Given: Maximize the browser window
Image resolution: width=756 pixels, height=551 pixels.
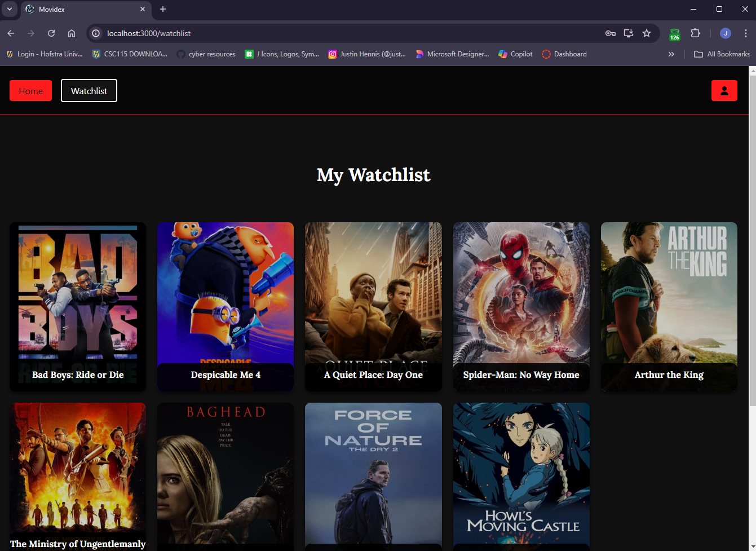Looking at the screenshot, I should click(x=719, y=9).
